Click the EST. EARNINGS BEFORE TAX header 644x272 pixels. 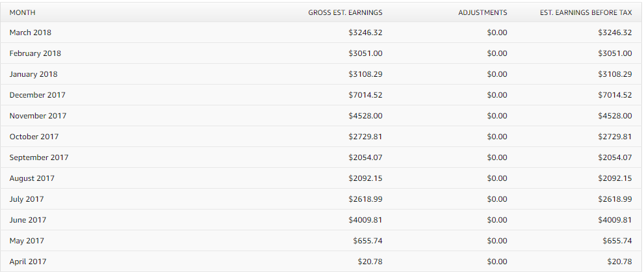coord(586,13)
